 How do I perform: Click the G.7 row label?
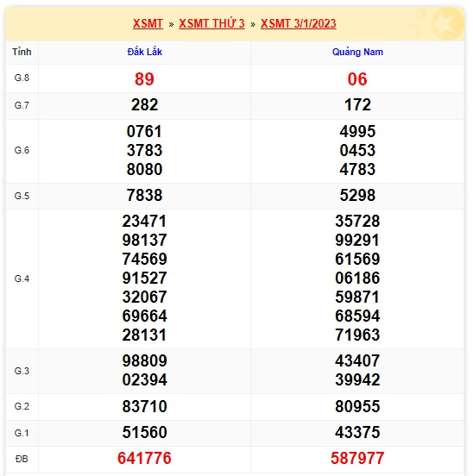[22, 105]
